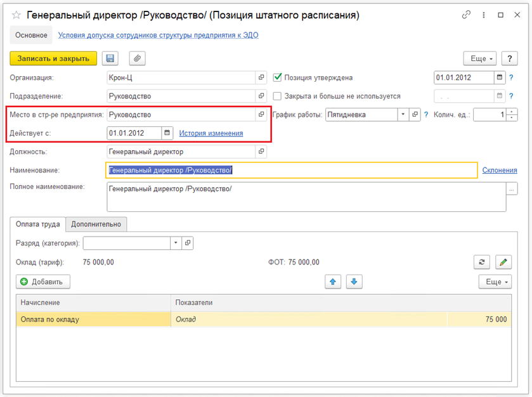Switch to the Дополнительно tab
The height and width of the screenshot is (397, 532).
tap(96, 225)
